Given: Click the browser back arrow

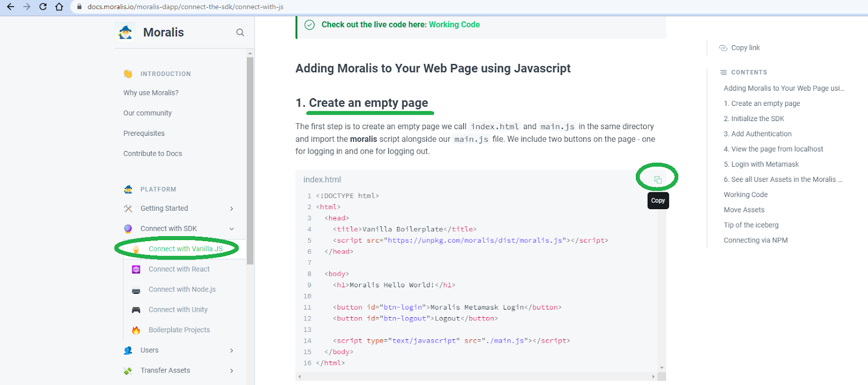Looking at the screenshot, I should (10, 7).
